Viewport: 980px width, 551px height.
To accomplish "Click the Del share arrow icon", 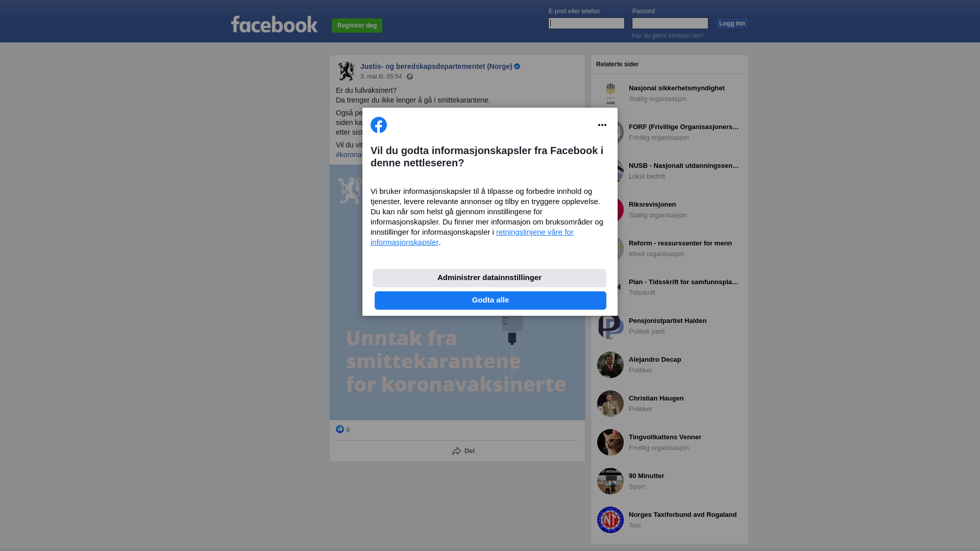I will (457, 451).
